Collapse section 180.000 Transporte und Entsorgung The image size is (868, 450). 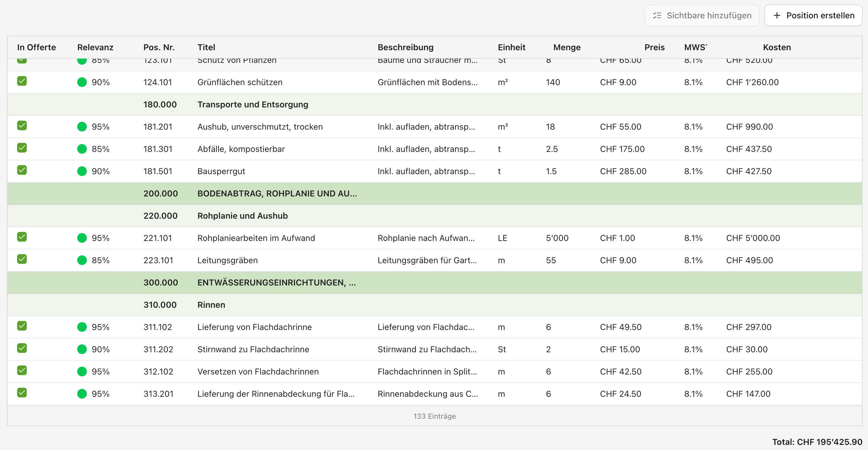252,104
